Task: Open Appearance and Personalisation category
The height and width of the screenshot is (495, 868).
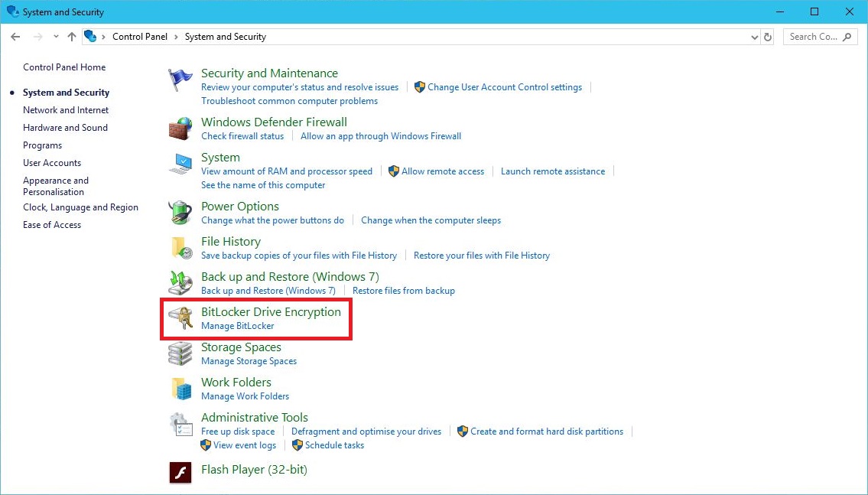Action: click(x=56, y=186)
